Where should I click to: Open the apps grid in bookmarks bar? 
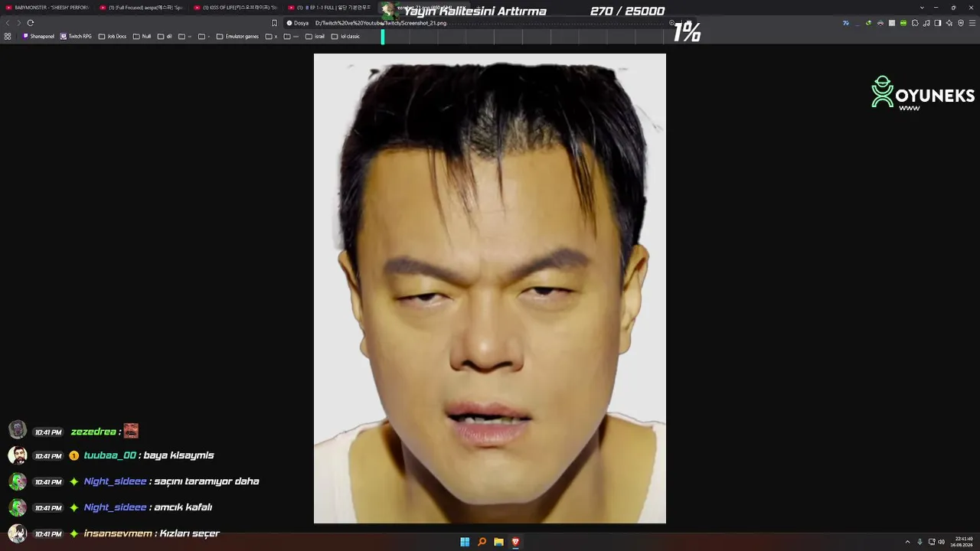pyautogui.click(x=8, y=36)
